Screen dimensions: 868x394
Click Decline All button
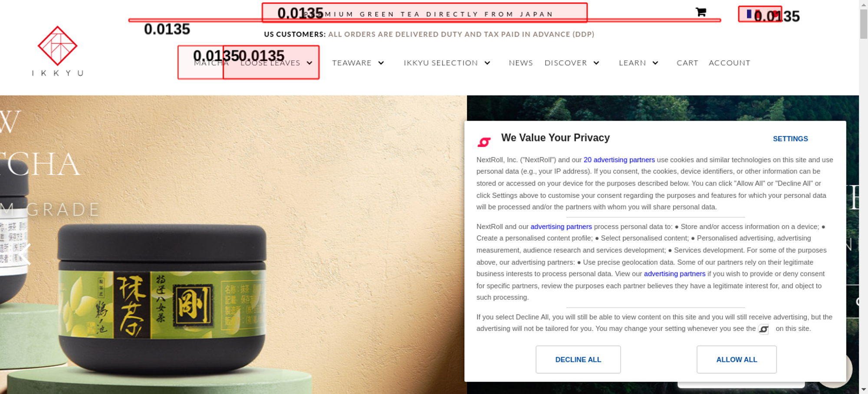578,359
